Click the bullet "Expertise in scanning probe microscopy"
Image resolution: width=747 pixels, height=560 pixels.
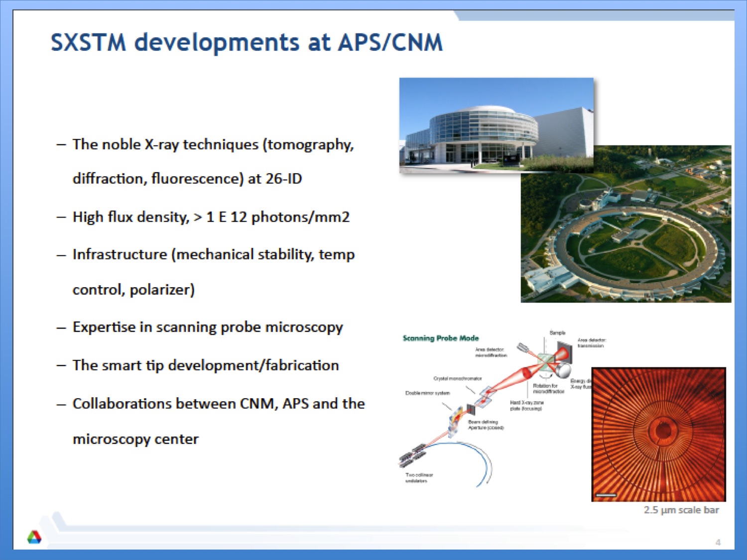208,327
